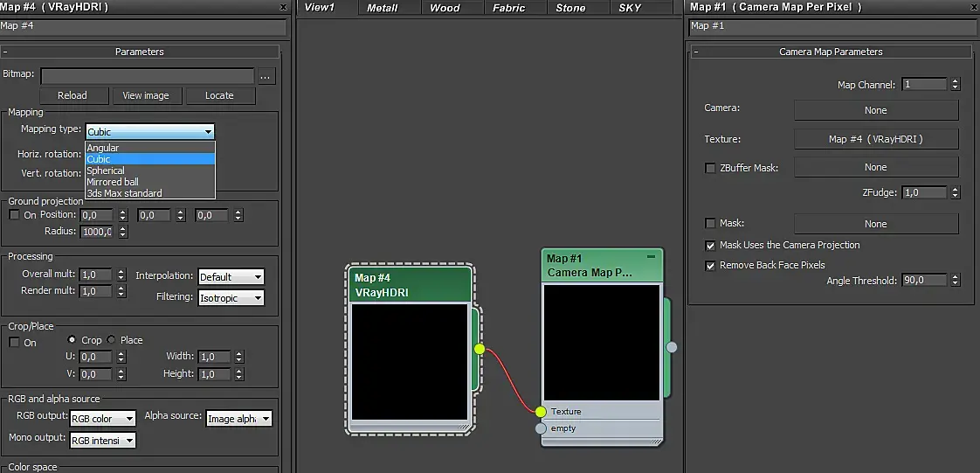The height and width of the screenshot is (473, 980).
Task: Select the Camera Map node preview thumbnail
Action: [x=602, y=342]
